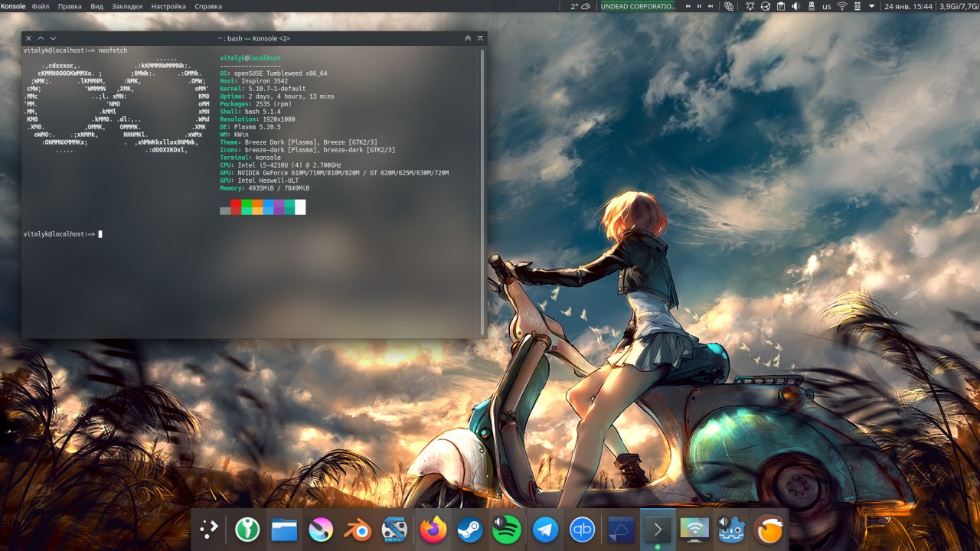The image size is (980, 551).
Task: Open the Правка menu
Action: click(x=70, y=6)
